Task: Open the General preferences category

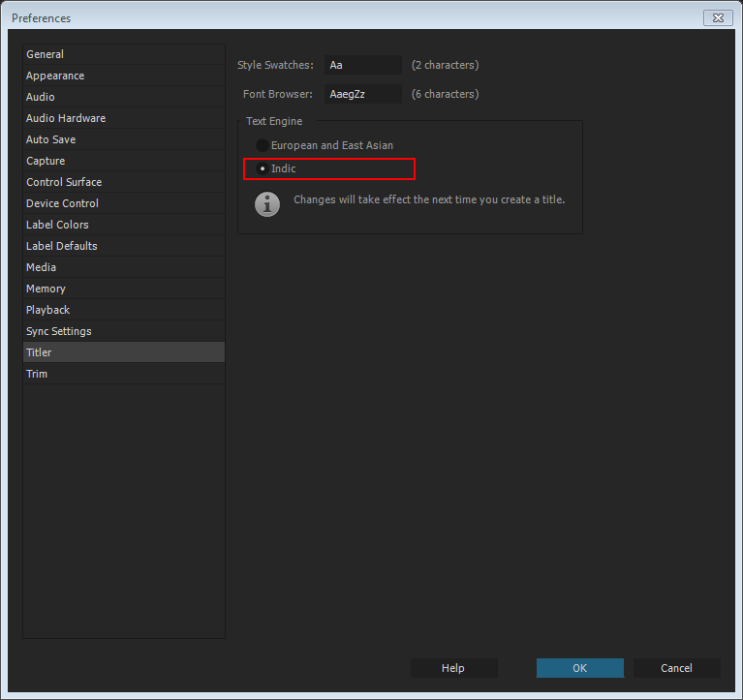Action: tap(45, 54)
